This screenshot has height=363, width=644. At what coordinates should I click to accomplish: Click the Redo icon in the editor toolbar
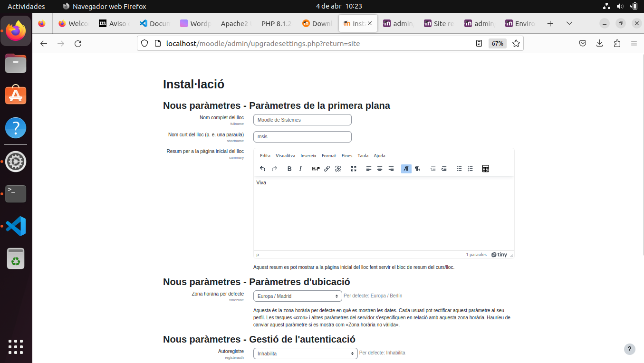pos(274,168)
